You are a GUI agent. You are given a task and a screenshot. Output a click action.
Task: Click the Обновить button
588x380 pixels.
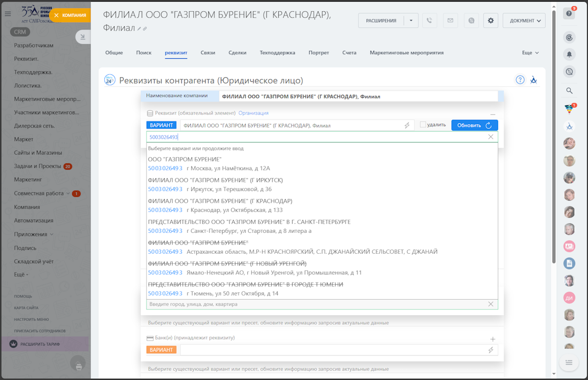coord(474,125)
